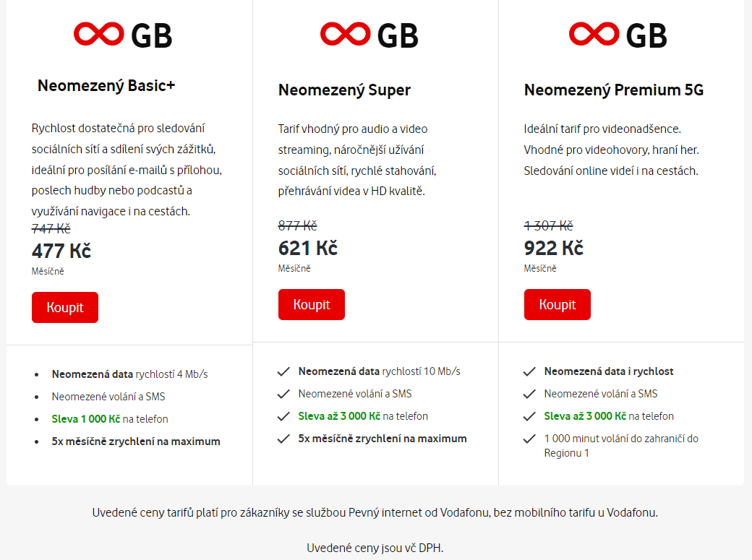Click Premium plan's 'Sleva až 3 000 Kč' discount text
The height and width of the screenshot is (560, 752).
(585, 416)
